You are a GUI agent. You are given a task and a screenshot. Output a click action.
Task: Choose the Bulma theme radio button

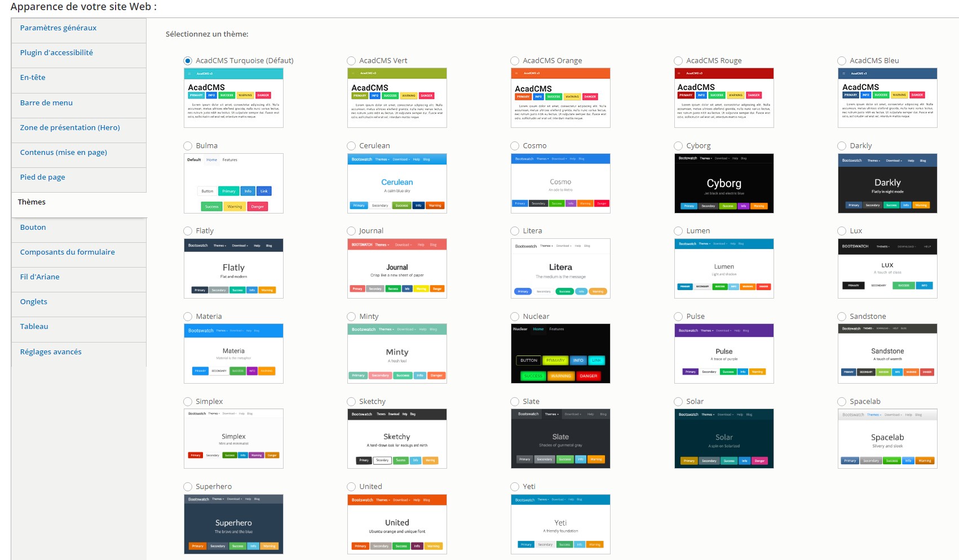click(188, 146)
